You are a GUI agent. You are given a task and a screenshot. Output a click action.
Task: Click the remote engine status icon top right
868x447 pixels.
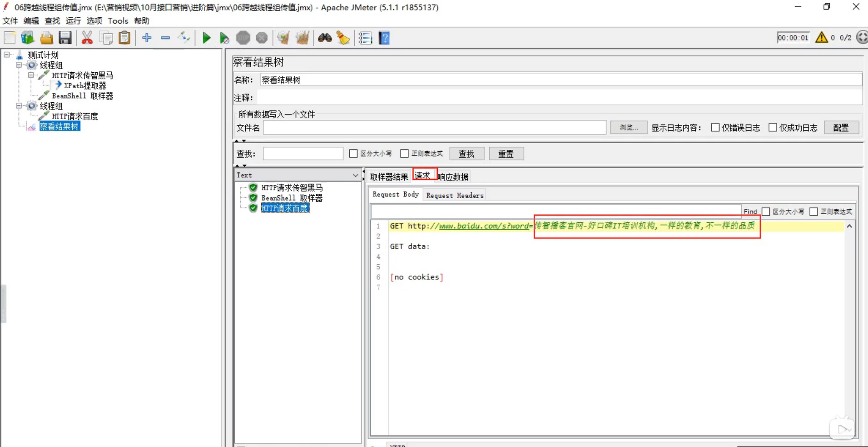click(x=862, y=37)
